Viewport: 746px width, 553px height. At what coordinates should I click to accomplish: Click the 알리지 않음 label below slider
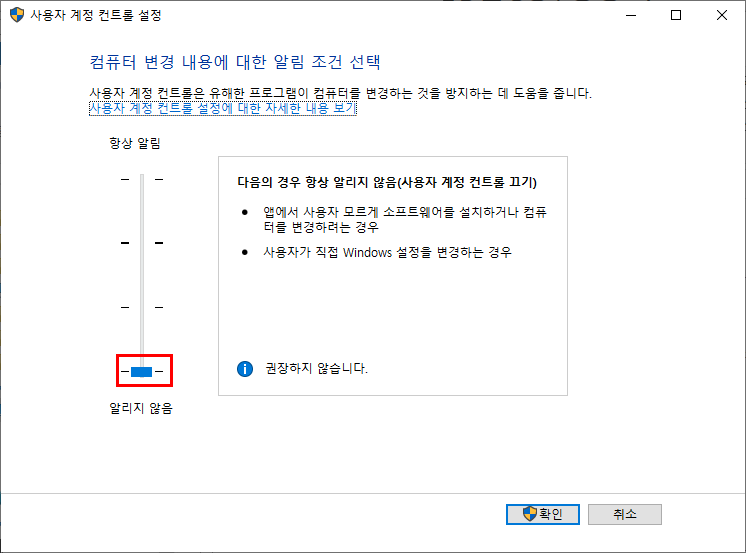point(141,408)
